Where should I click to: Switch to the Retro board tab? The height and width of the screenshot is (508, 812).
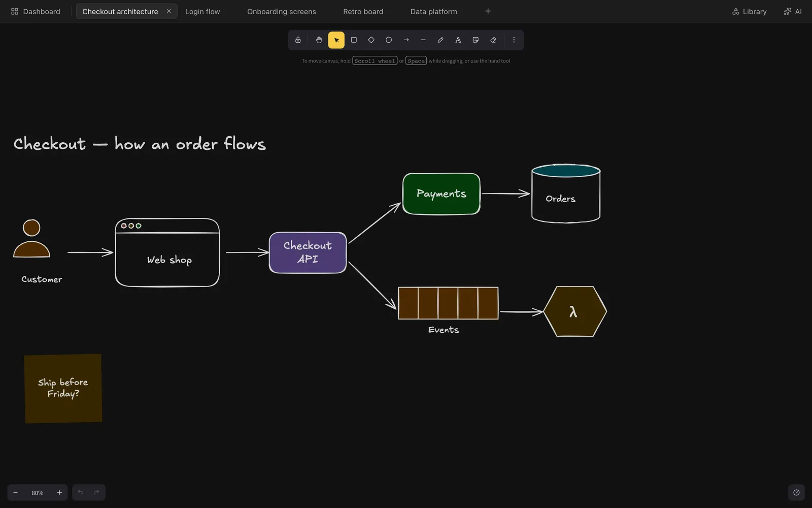(x=363, y=11)
